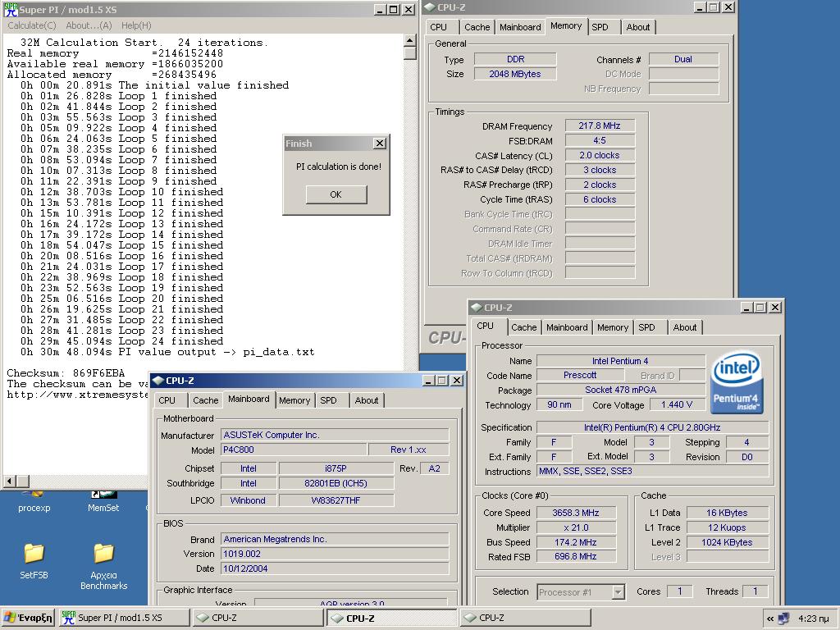Activate the first CPU-Z taskbar button
The image size is (840, 630).
click(258, 618)
